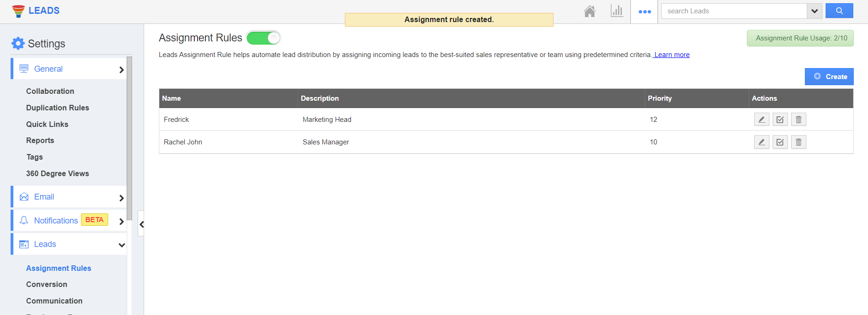Viewport: 868px width, 315px height.
Task: Click the BETA badge on Notifications
Action: (94, 220)
